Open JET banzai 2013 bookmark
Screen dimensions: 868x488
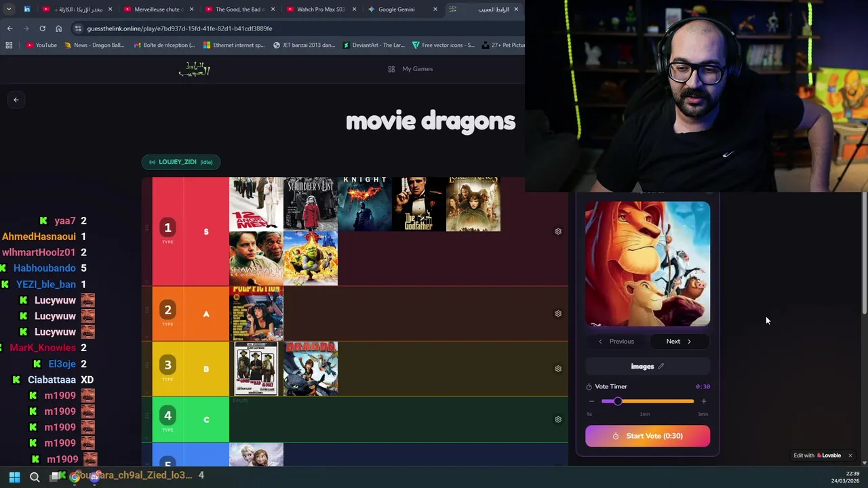point(304,45)
